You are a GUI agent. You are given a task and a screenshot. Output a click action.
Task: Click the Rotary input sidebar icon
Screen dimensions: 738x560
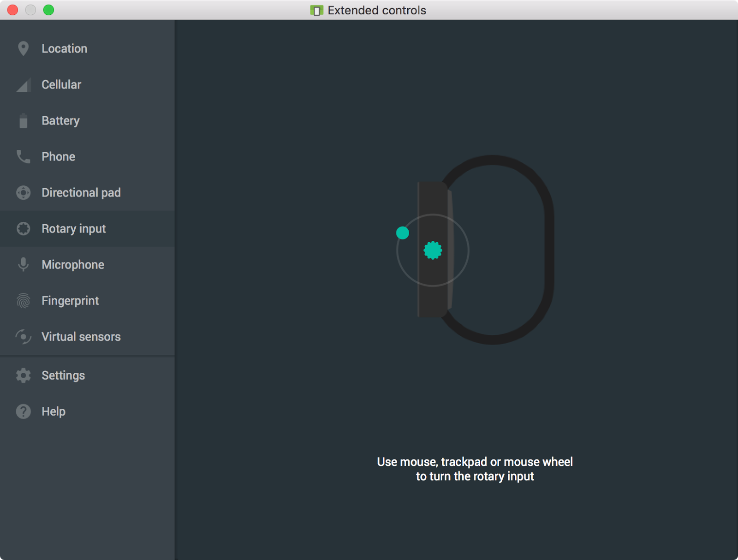23,229
